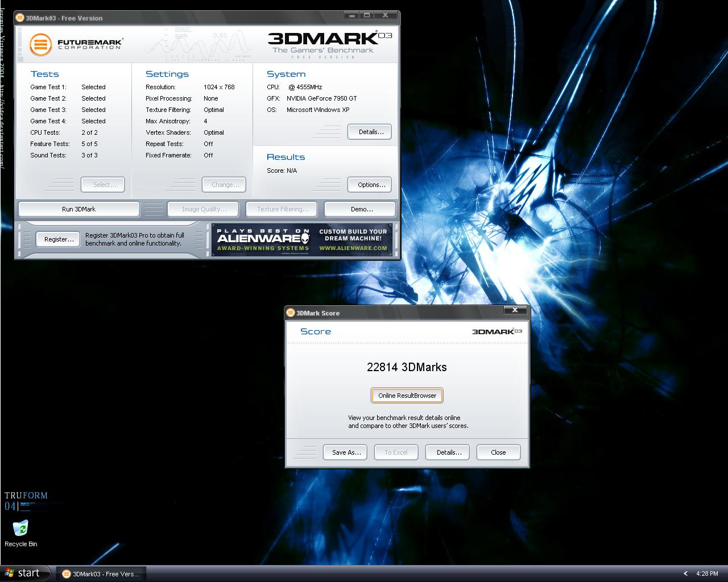
Task: Open system Details in main window
Action: (371, 132)
